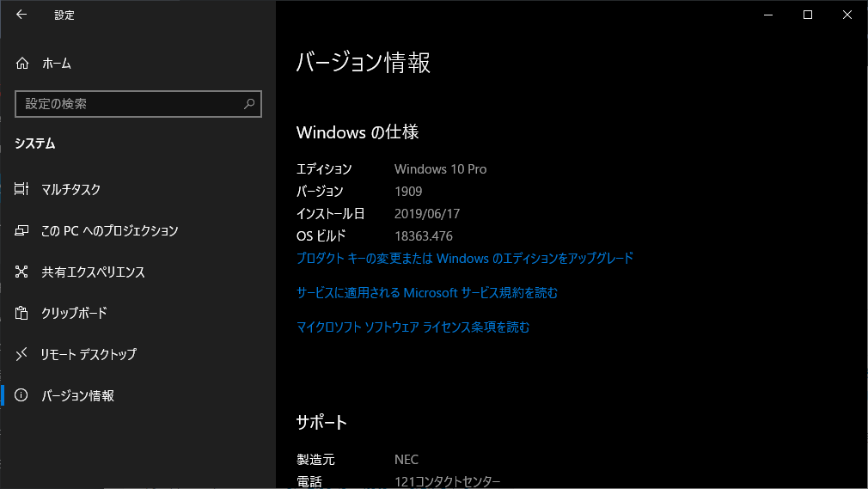Open ソフトウェア ライセンス条項を読む link

413,327
